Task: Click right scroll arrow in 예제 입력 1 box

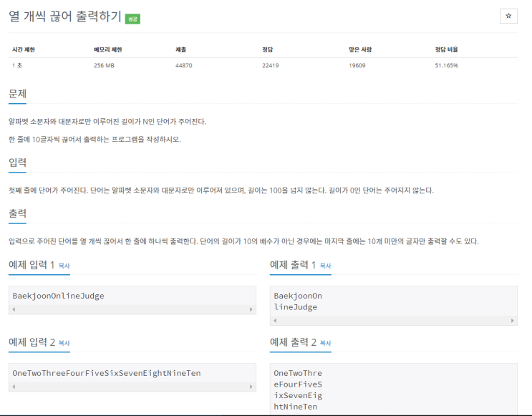Action: [251, 309]
